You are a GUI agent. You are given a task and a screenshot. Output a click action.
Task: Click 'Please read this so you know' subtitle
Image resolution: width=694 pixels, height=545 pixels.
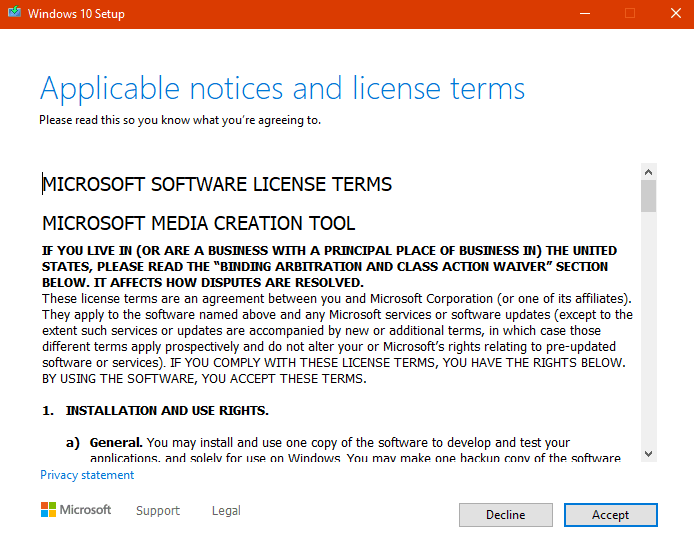pyautogui.click(x=180, y=120)
